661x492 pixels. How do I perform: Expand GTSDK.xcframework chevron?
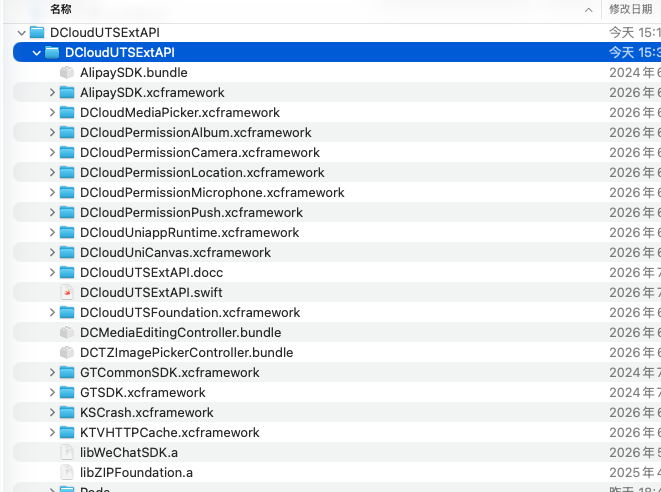point(52,393)
